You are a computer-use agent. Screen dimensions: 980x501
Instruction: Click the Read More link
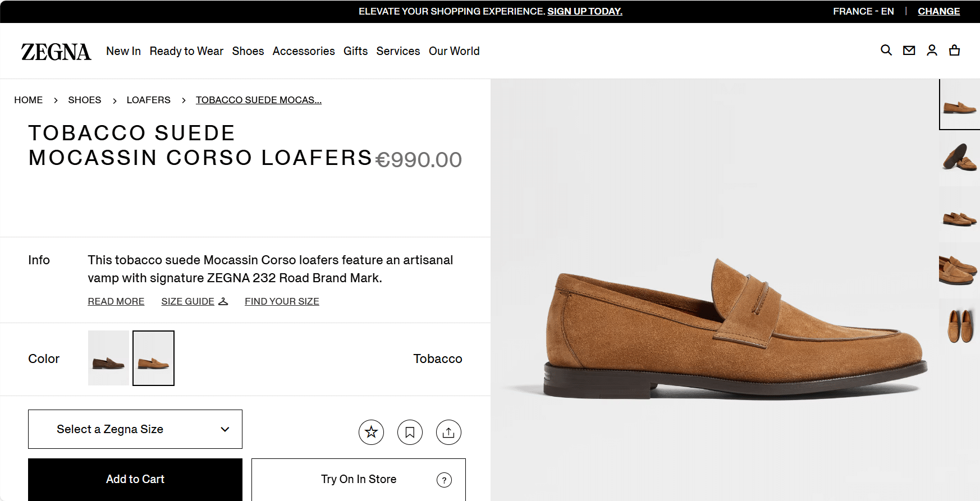(x=116, y=301)
